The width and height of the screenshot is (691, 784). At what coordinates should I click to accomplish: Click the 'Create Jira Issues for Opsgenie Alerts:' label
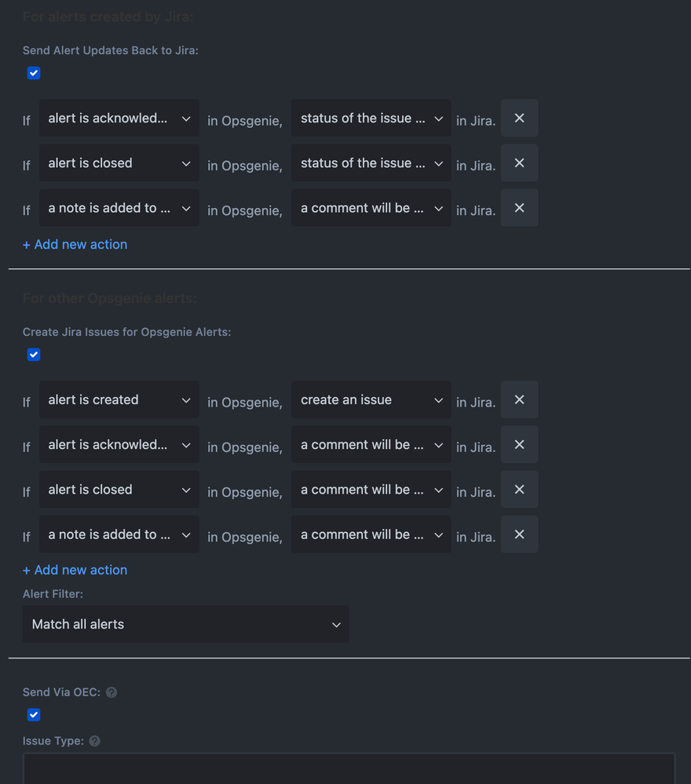click(x=126, y=332)
